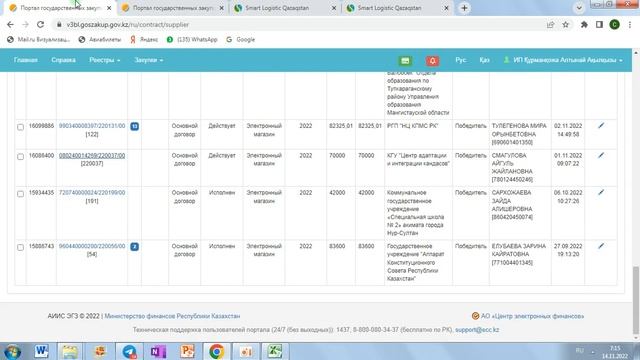Open Mail.ru bookmark in bookmarks bar

coord(38,40)
